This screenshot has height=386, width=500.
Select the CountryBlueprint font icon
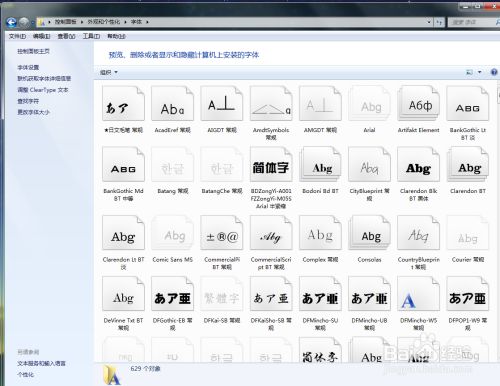point(418,233)
